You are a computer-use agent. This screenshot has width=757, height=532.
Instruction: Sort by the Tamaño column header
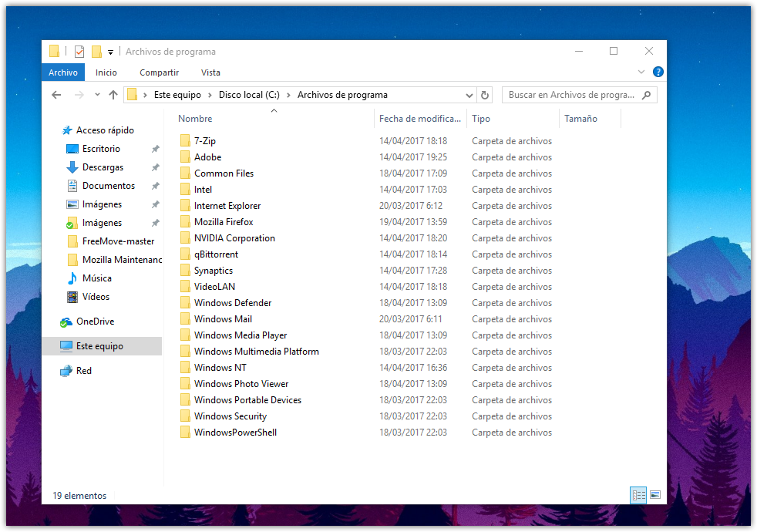pyautogui.click(x=580, y=119)
